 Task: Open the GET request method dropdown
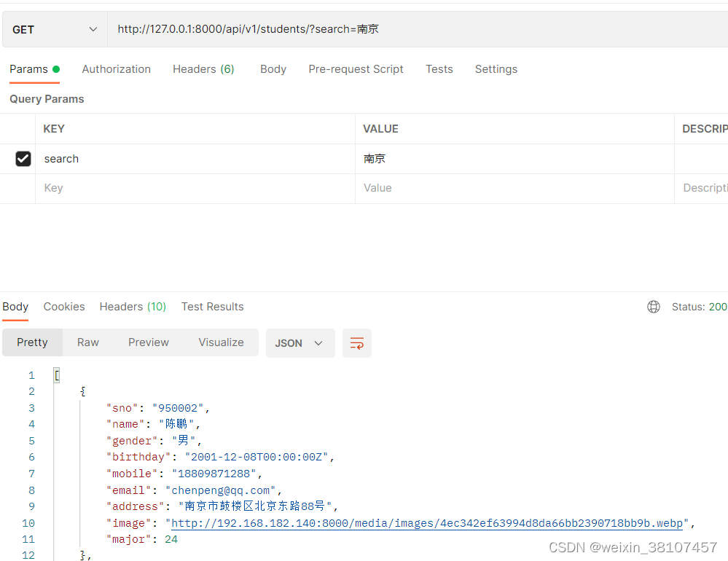[x=54, y=29]
